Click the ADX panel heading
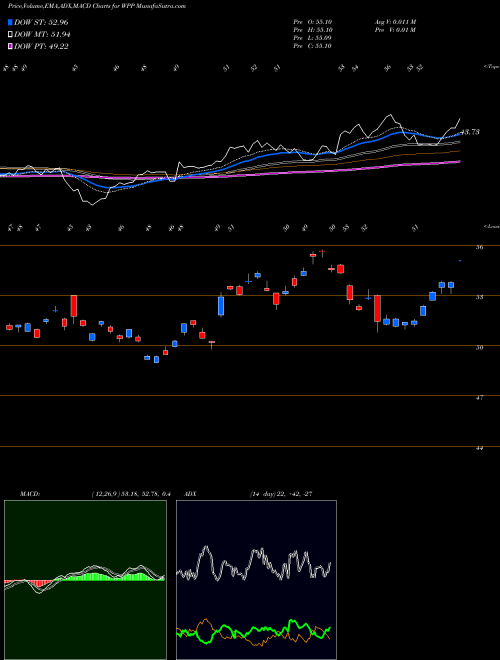Screen dimensions: 500x660 pyautogui.click(x=190, y=494)
